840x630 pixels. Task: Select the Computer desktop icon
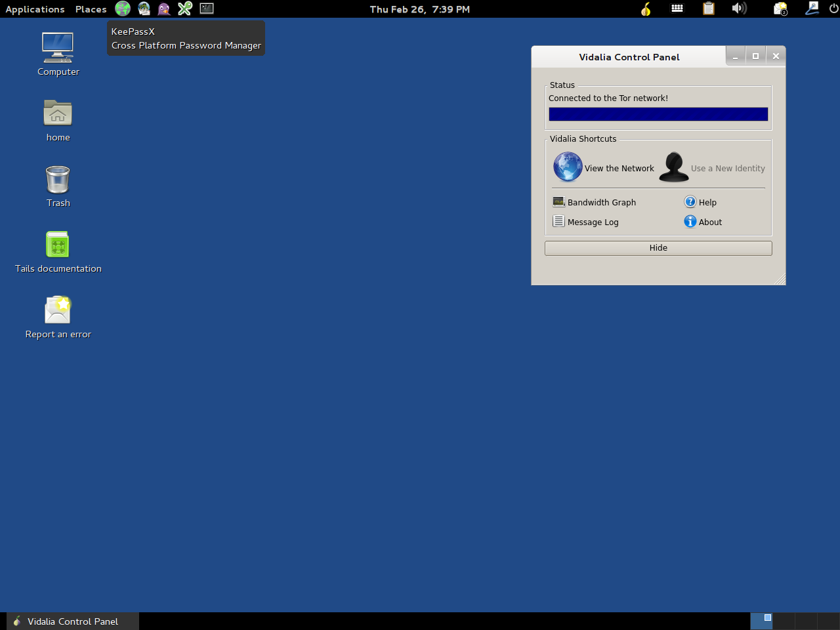point(58,54)
